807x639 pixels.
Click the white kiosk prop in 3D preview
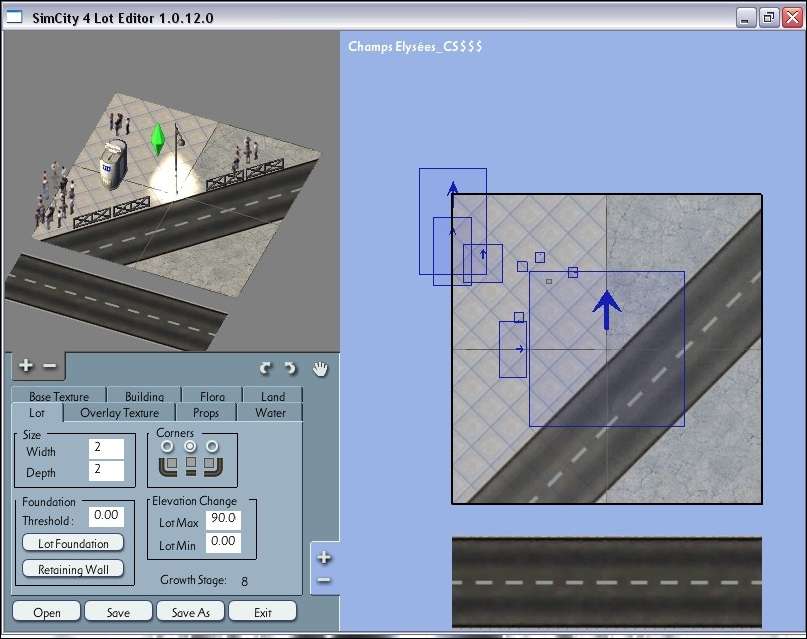point(113,164)
